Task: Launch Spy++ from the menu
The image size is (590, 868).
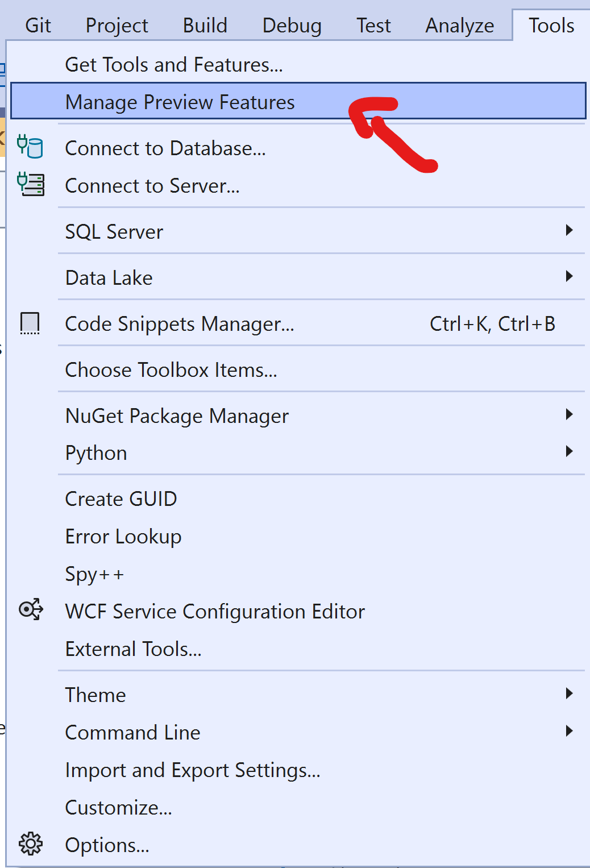Action: 94,574
